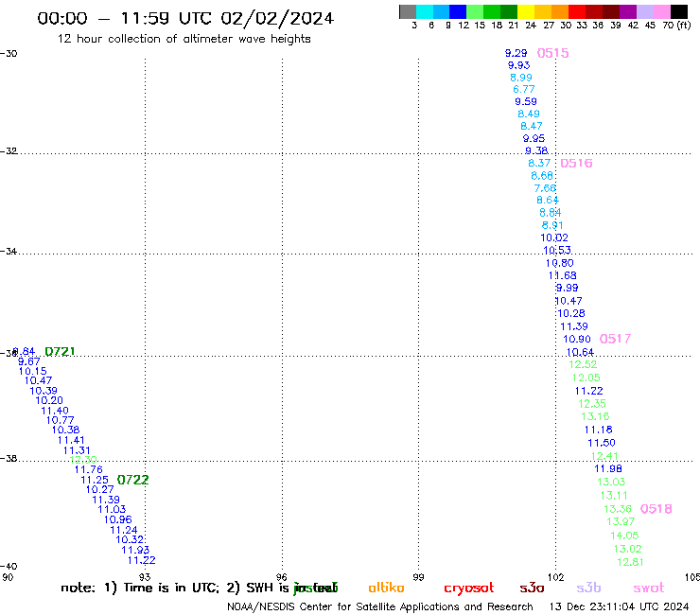700x615 pixels.
Task: Click the cyan swatch in the color legend
Action: point(425,11)
